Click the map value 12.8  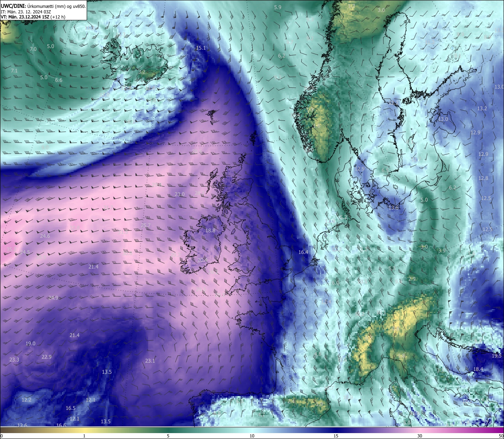(x=483, y=178)
